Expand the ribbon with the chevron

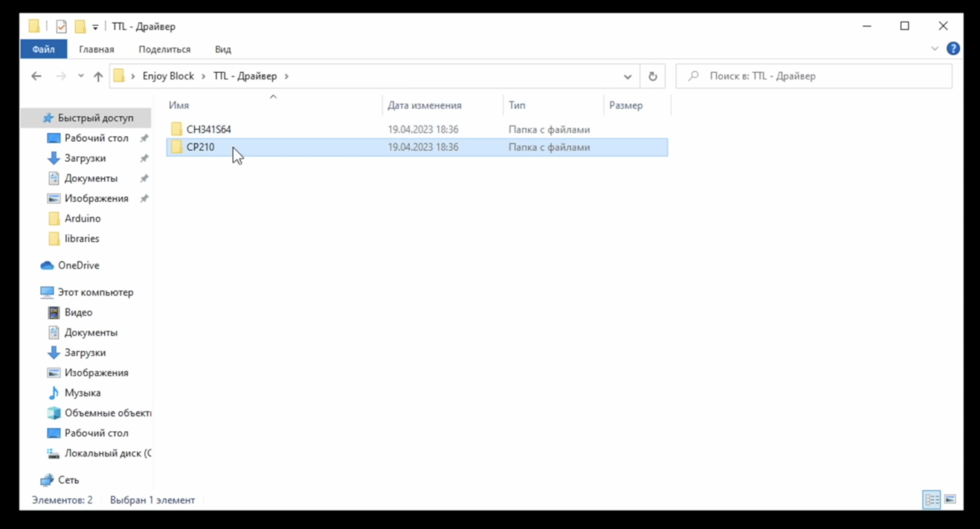point(934,49)
